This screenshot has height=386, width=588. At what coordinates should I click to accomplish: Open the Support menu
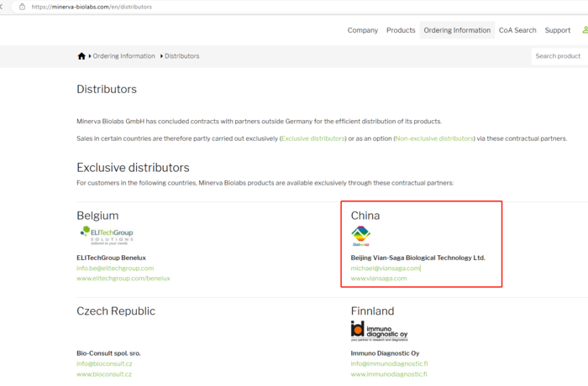click(558, 30)
